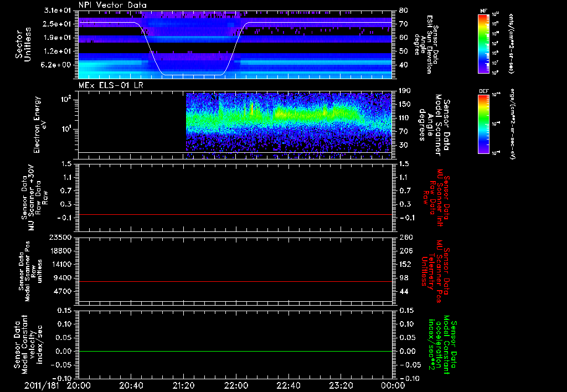567x392 pixels.
Task: Click the "DEF" label above the color bar
Action: pos(483,91)
